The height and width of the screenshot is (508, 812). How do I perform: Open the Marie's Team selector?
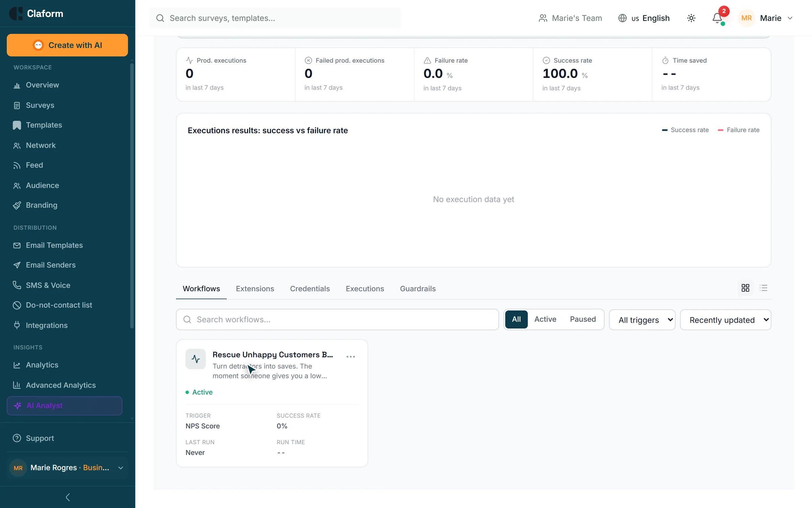coord(570,18)
